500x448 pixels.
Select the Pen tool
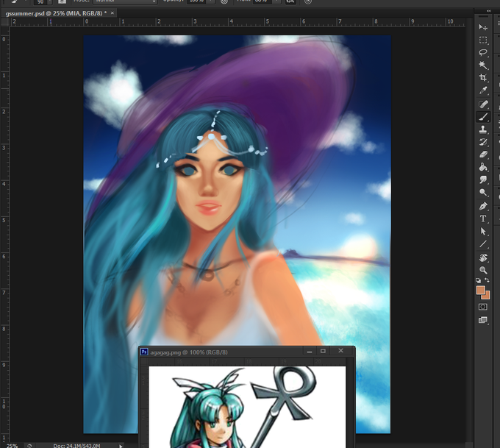tap(483, 206)
